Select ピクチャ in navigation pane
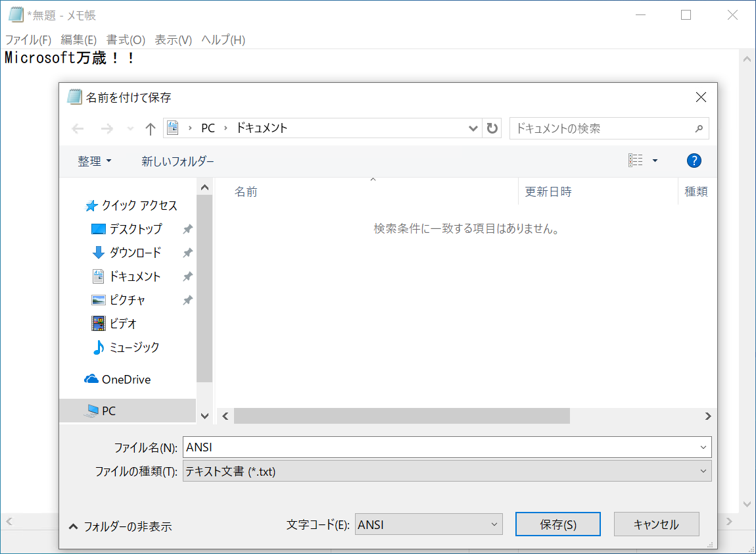The height and width of the screenshot is (554, 756). pyautogui.click(x=118, y=299)
